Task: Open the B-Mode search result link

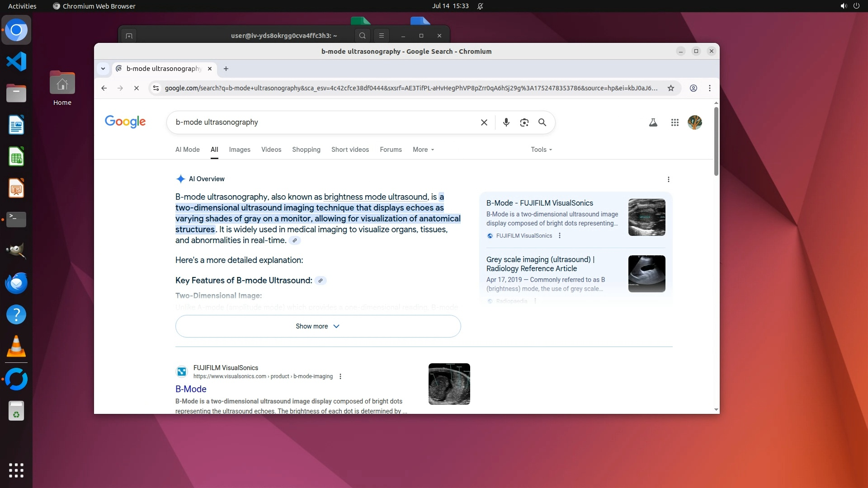Action: point(191,389)
